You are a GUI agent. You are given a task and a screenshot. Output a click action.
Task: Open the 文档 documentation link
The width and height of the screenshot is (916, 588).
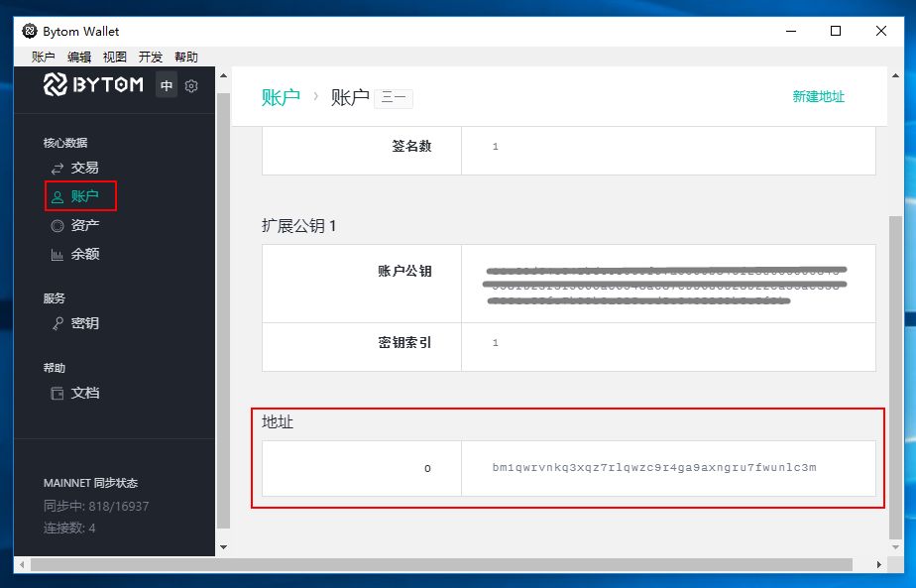(84, 393)
